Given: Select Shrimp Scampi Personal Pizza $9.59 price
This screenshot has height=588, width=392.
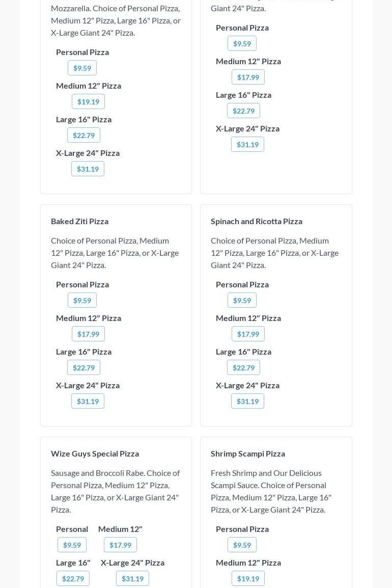Looking at the screenshot, I should pyautogui.click(x=242, y=545).
